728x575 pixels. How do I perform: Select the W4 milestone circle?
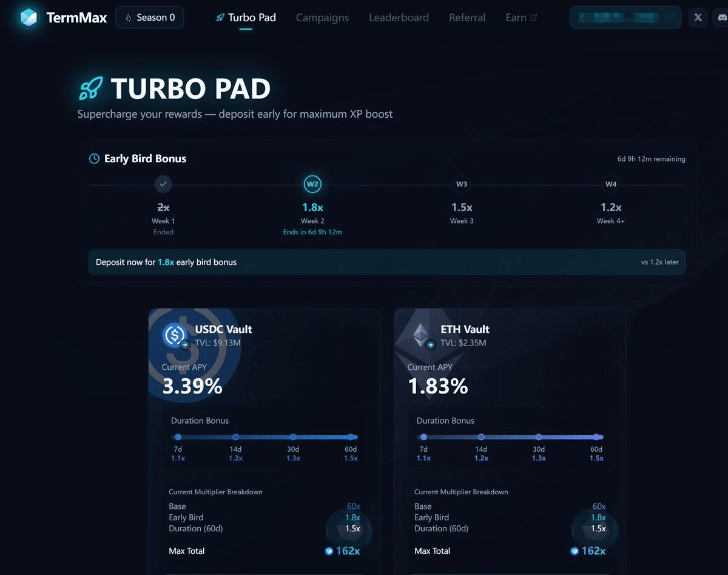(611, 184)
